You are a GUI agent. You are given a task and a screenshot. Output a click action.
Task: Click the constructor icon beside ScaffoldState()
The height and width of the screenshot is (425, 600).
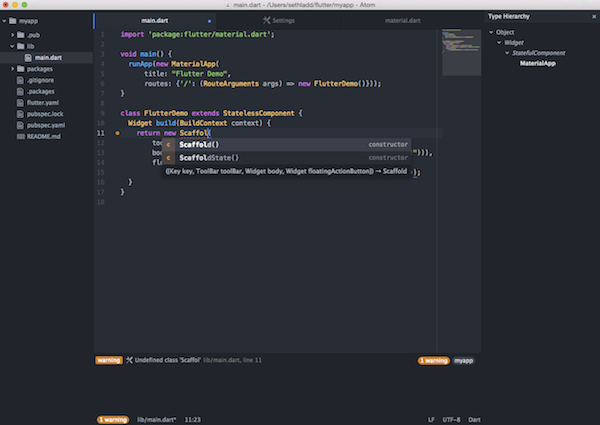point(168,158)
